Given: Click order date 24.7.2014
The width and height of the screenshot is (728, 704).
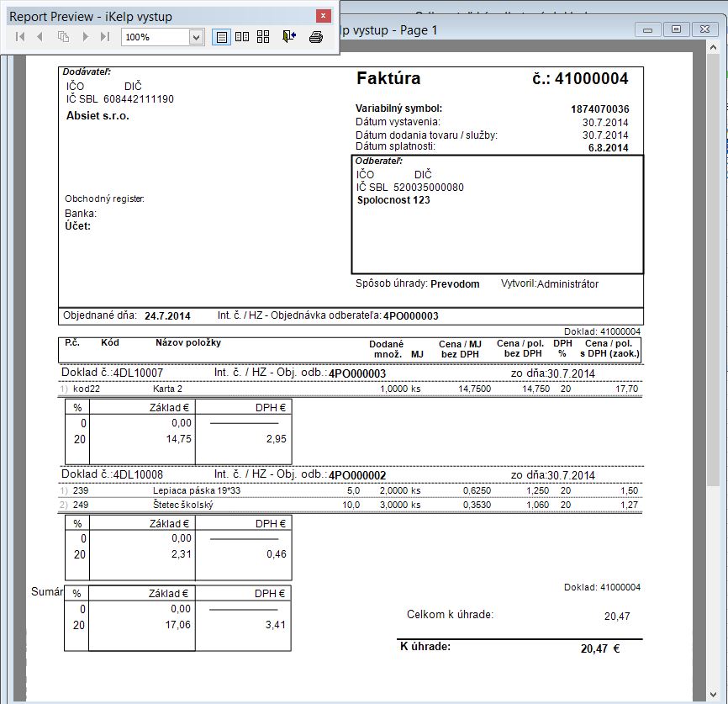Looking at the screenshot, I should (167, 316).
